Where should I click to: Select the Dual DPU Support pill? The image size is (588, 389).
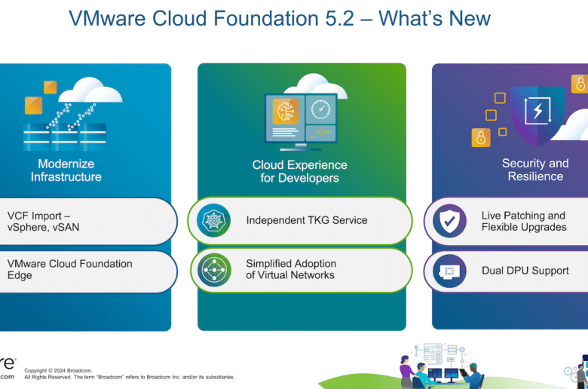[x=506, y=271]
